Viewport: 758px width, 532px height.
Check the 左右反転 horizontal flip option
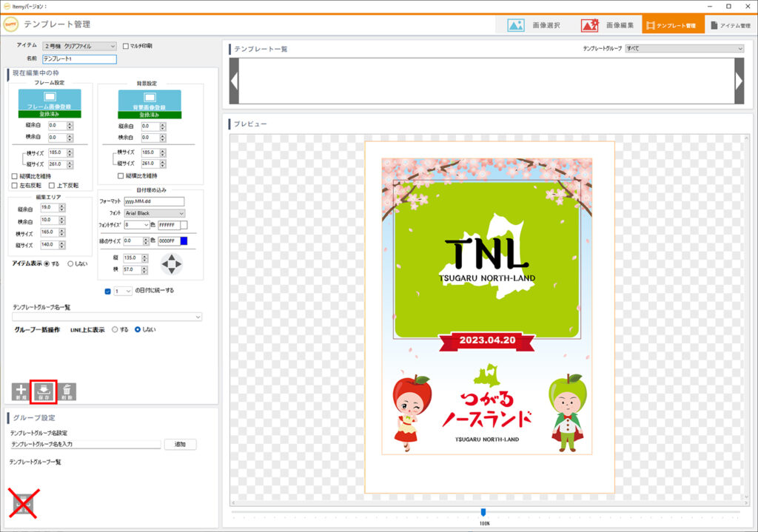15,186
